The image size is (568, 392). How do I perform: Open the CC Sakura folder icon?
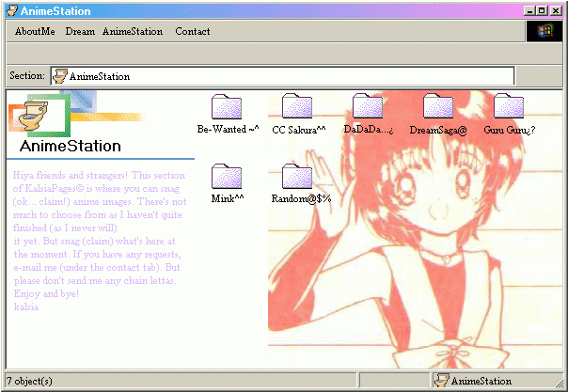(x=297, y=107)
